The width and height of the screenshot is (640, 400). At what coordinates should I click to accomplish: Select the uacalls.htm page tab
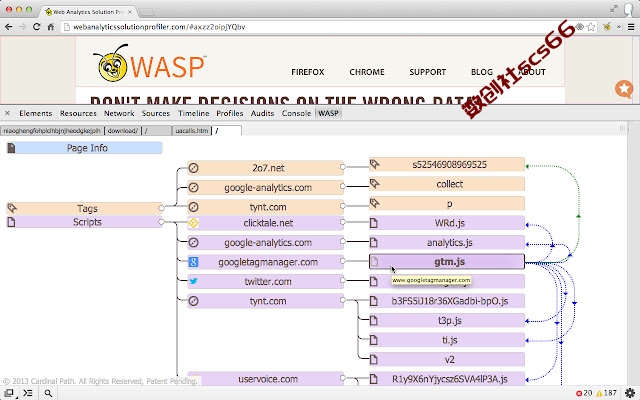191,131
